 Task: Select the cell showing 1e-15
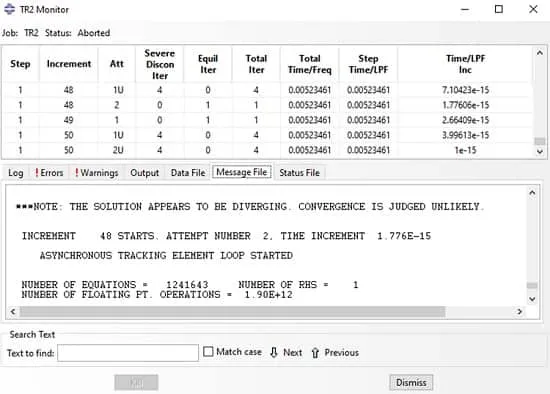[465, 150]
